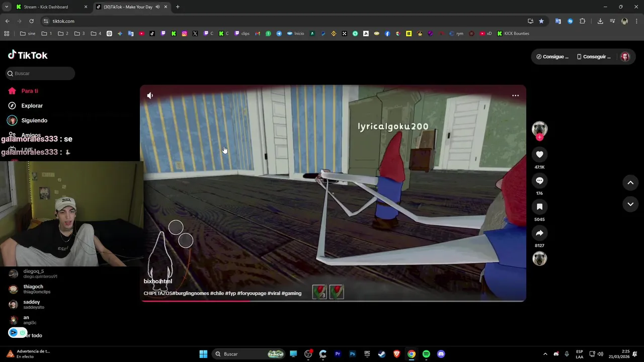Switch to TikTok - Make Your Day tab
The width and height of the screenshot is (644, 362).
pos(133,7)
